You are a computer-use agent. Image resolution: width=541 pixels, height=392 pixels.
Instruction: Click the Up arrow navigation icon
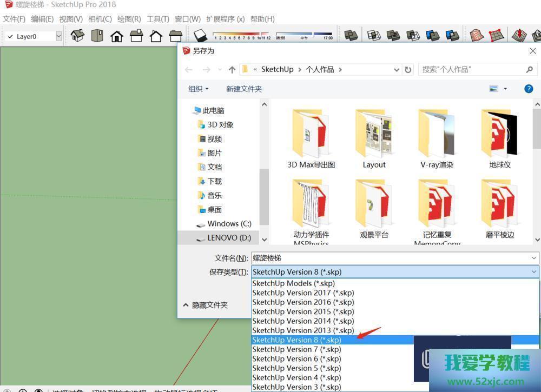click(232, 70)
